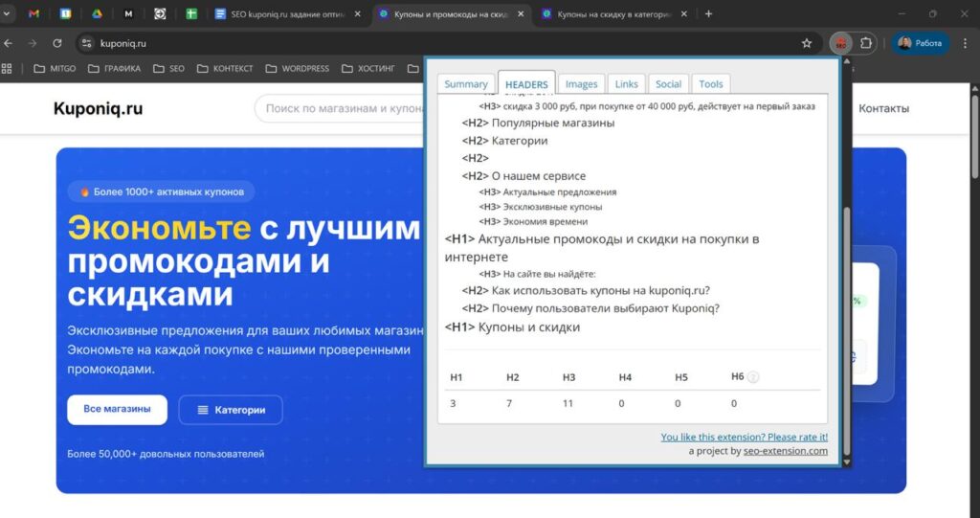The image size is (980, 518).
Task: Click the 'Все магазины' button
Action: (117, 410)
